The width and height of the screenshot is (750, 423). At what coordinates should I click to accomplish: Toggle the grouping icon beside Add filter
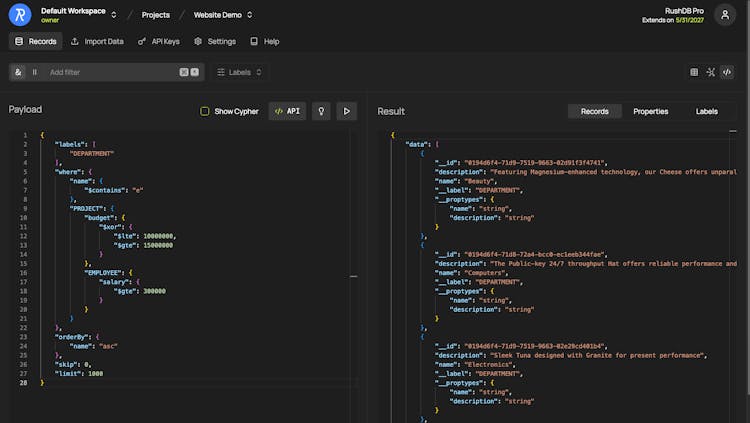point(34,72)
